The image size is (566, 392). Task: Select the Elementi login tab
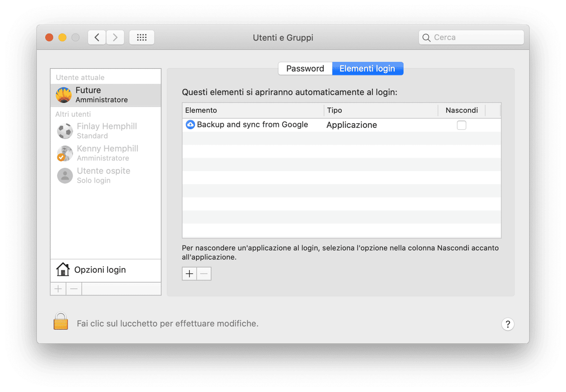367,68
